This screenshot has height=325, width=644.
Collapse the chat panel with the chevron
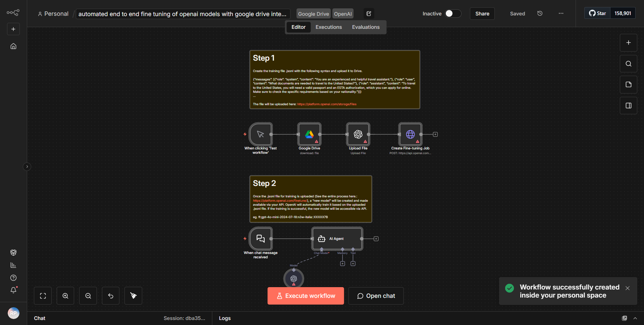tap(635, 318)
